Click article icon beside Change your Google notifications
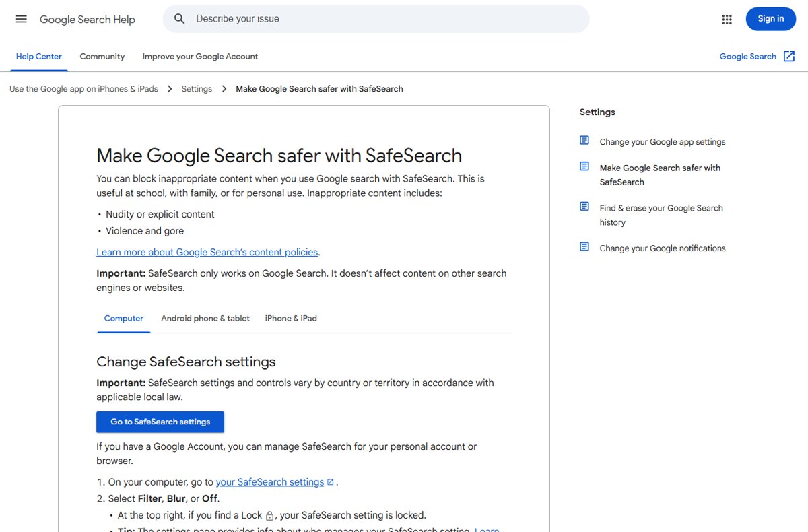Image resolution: width=808 pixels, height=532 pixels. click(584, 247)
